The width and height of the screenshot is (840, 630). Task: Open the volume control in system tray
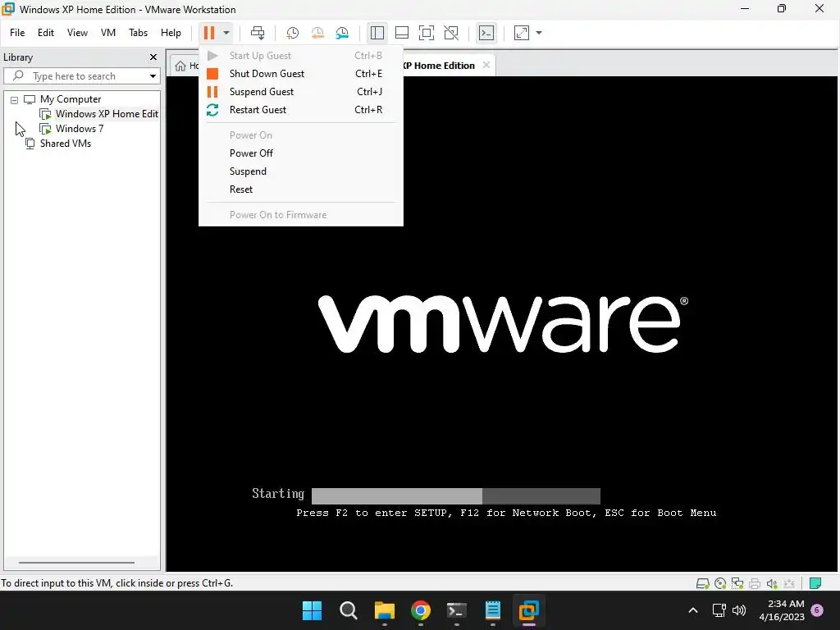click(x=739, y=610)
